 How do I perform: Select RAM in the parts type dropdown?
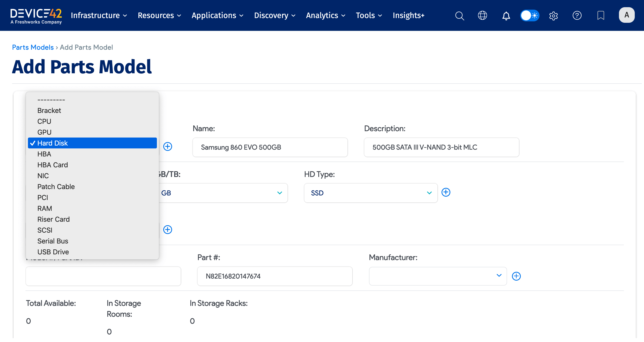[45, 208]
